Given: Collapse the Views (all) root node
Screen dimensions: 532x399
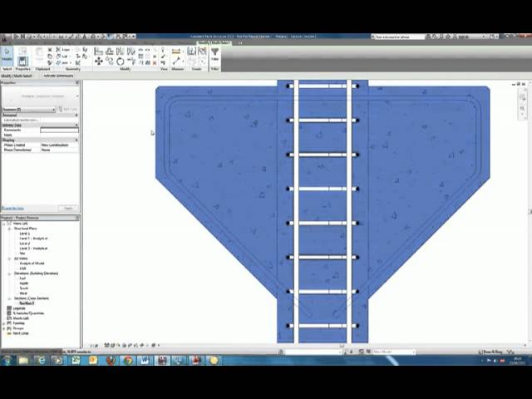Looking at the screenshot, I should pyautogui.click(x=4, y=224).
